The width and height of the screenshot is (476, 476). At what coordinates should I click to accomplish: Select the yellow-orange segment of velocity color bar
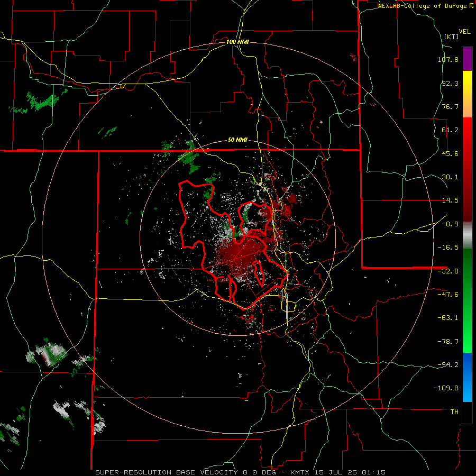click(x=467, y=94)
